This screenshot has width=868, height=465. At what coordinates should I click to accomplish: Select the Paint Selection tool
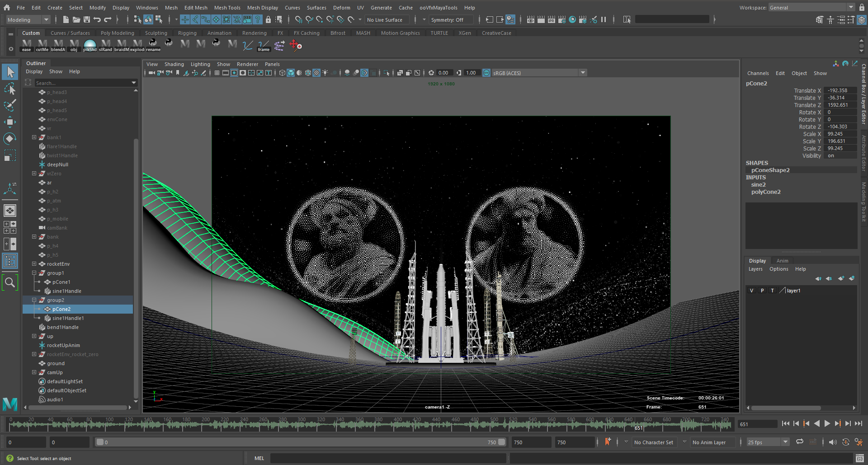pos(10,105)
